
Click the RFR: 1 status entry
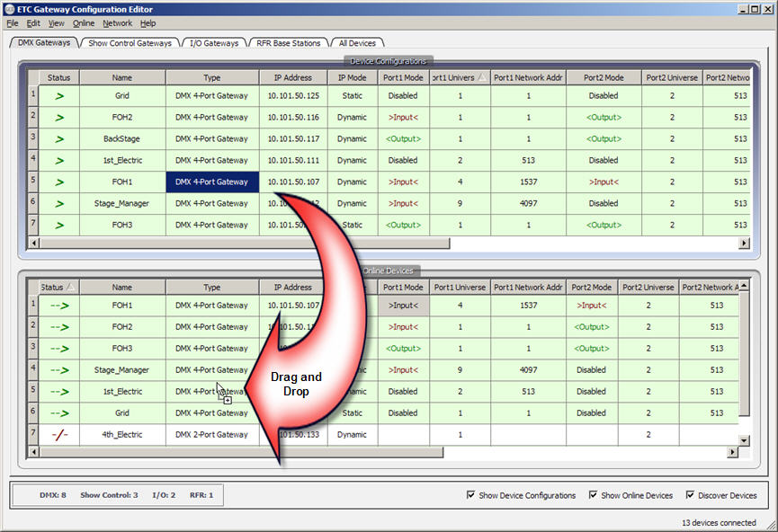tap(201, 495)
